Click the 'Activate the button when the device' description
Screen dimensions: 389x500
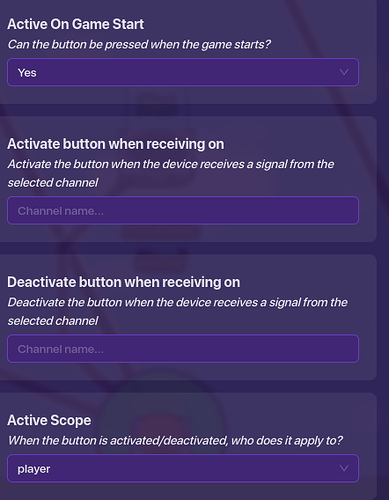click(171, 173)
